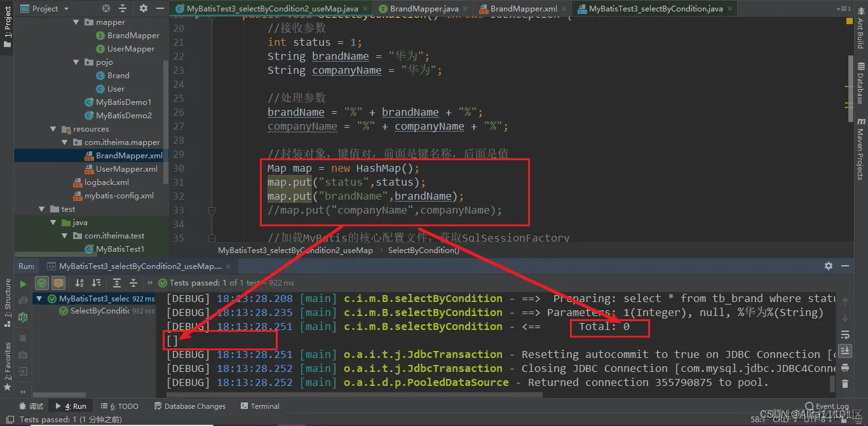Collapse the test folder
The image size is (868, 426).
pos(43,209)
